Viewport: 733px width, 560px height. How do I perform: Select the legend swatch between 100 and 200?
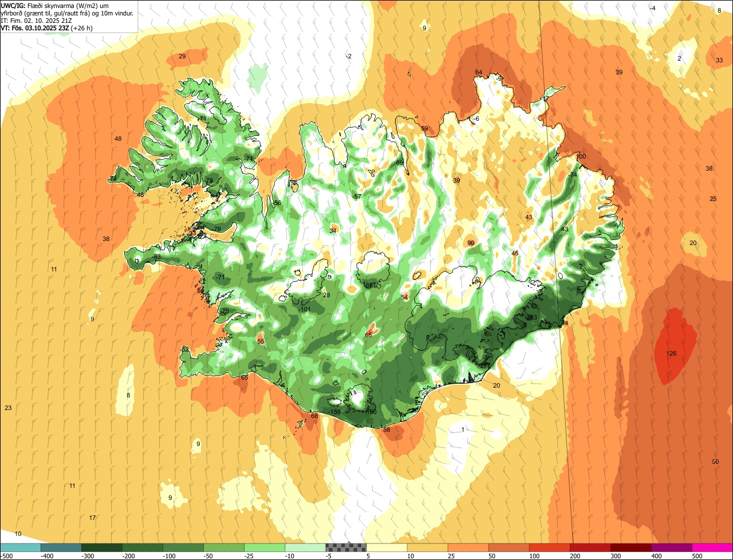pyautogui.click(x=549, y=547)
